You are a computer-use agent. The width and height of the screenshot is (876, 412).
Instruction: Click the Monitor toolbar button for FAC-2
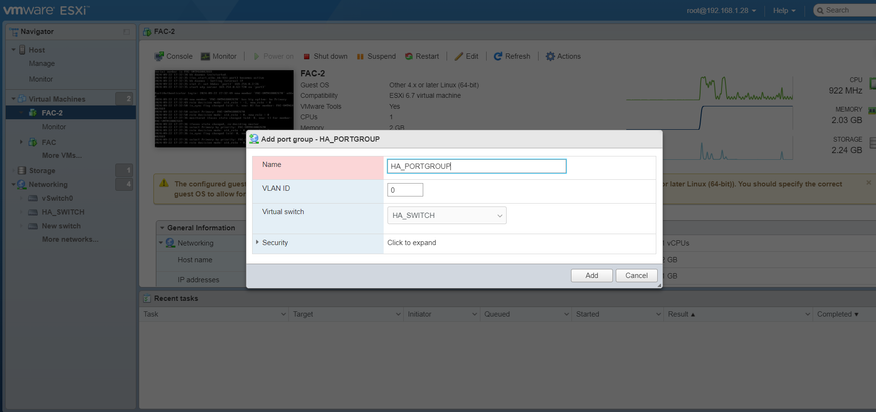pos(218,56)
